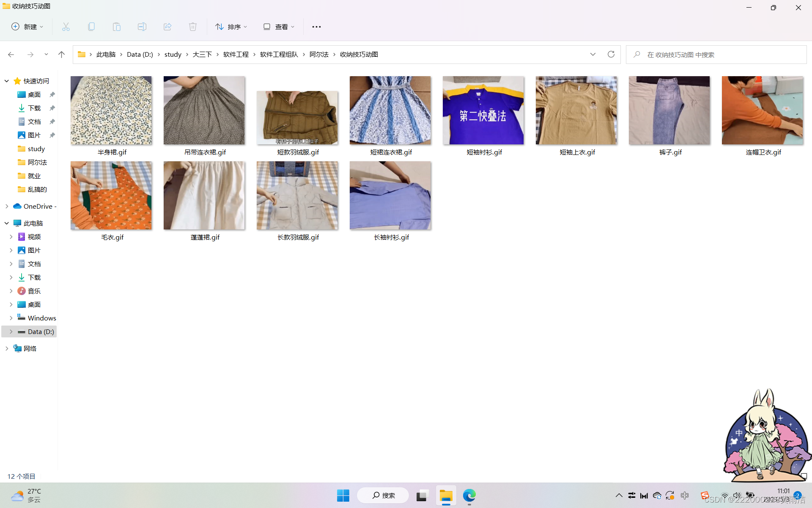Expand the address bar history chevron

tap(593, 54)
